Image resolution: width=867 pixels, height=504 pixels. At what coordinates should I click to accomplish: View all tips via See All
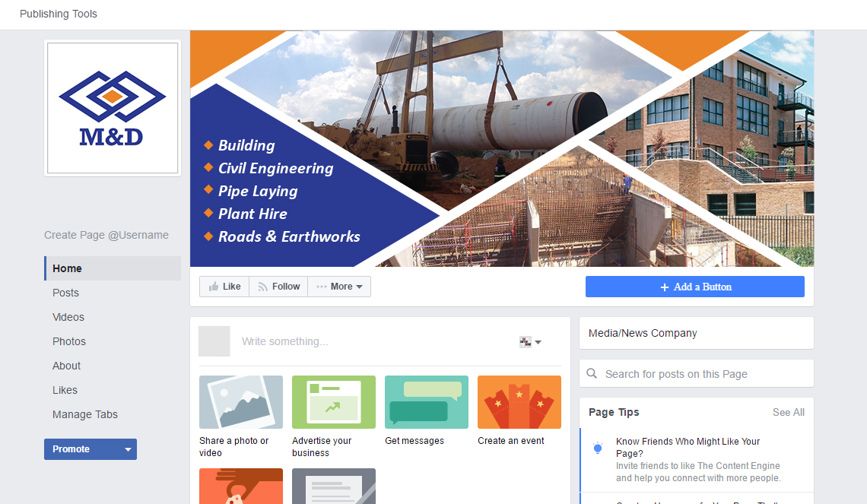[789, 412]
